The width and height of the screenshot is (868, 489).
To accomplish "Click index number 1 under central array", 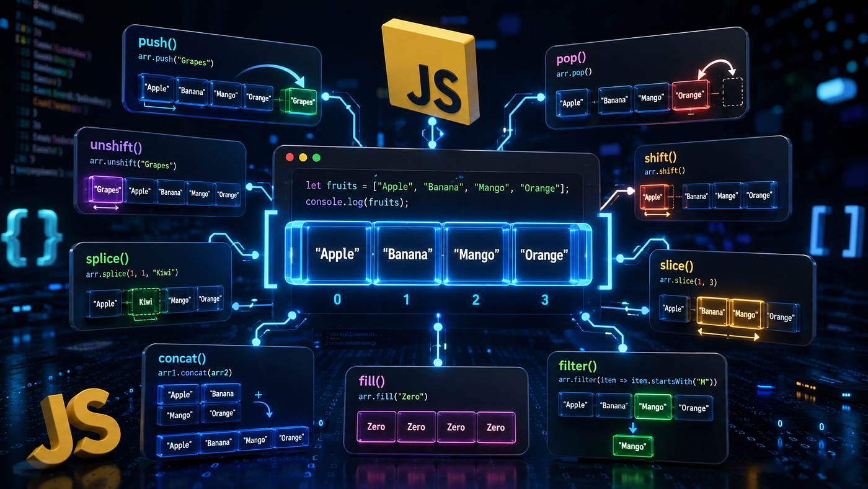I will pos(406,300).
